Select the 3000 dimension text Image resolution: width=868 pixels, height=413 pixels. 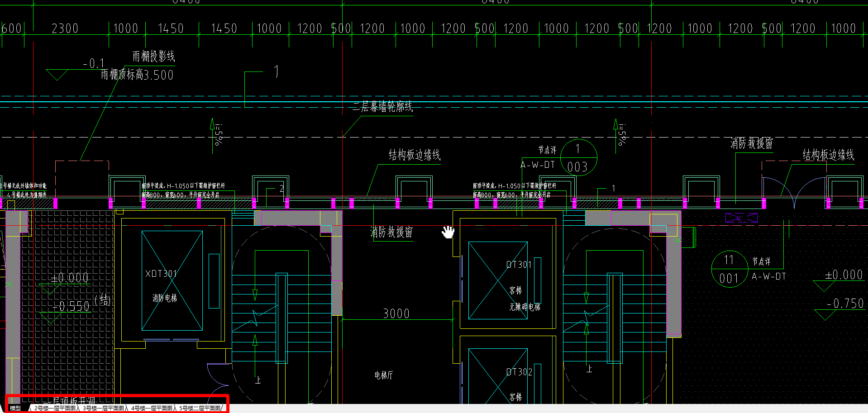(x=396, y=313)
